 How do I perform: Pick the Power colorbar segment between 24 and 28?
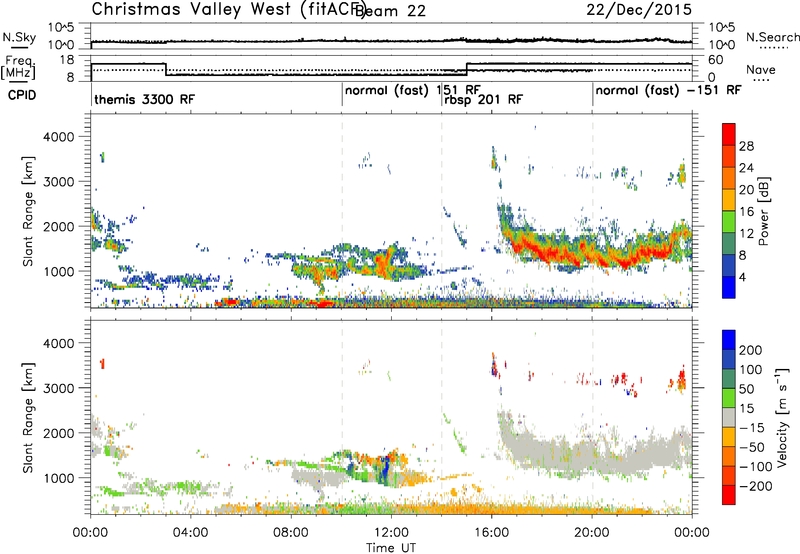(x=729, y=156)
